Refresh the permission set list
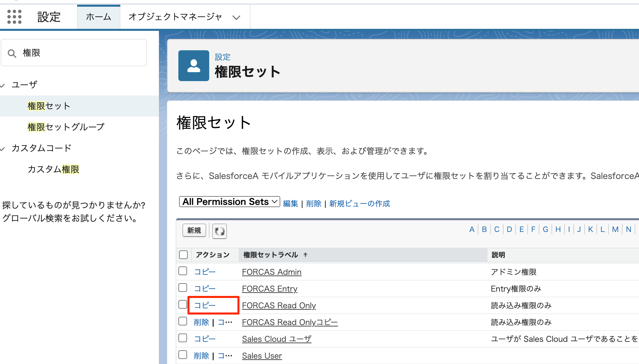 (219, 231)
